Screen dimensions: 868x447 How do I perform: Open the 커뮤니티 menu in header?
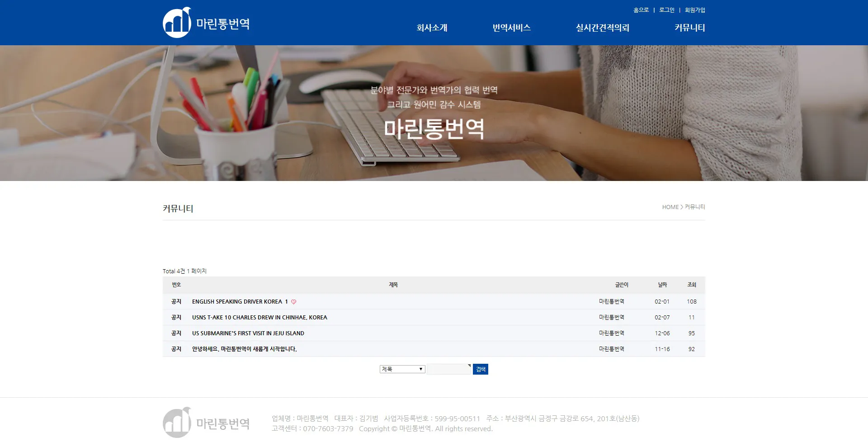pyautogui.click(x=689, y=28)
